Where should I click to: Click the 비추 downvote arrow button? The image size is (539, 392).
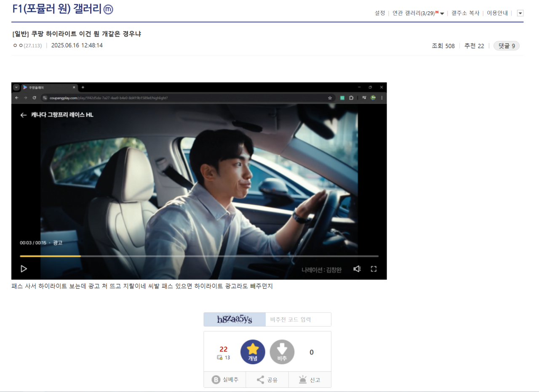point(282,352)
